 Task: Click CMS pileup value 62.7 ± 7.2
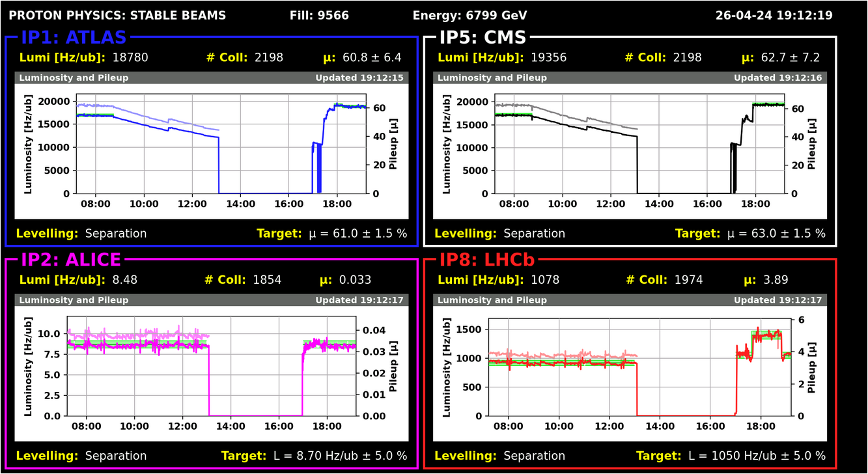click(790, 57)
